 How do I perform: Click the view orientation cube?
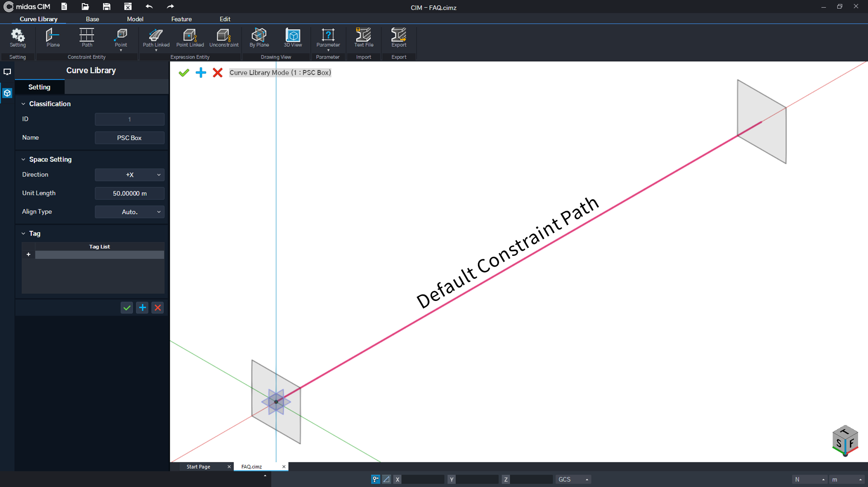(845, 441)
